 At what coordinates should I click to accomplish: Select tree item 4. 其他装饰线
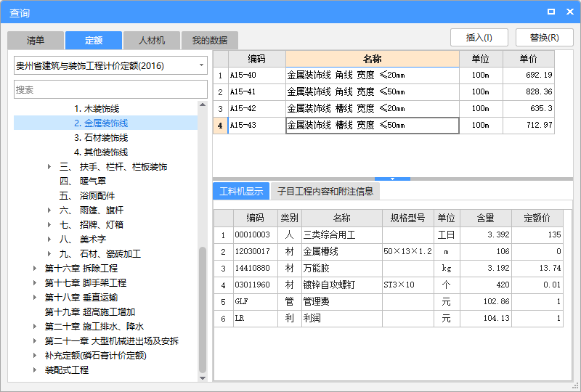click(101, 152)
